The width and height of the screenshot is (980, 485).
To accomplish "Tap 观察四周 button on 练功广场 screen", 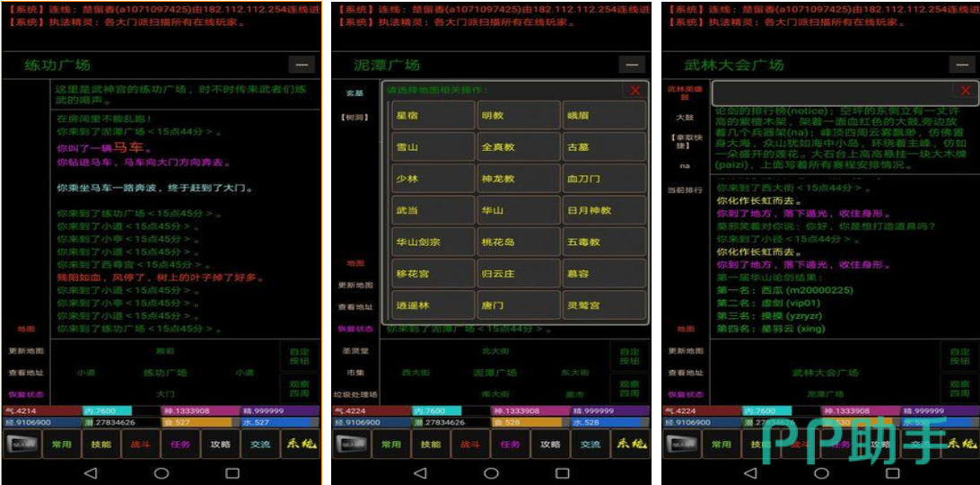I will (299, 388).
